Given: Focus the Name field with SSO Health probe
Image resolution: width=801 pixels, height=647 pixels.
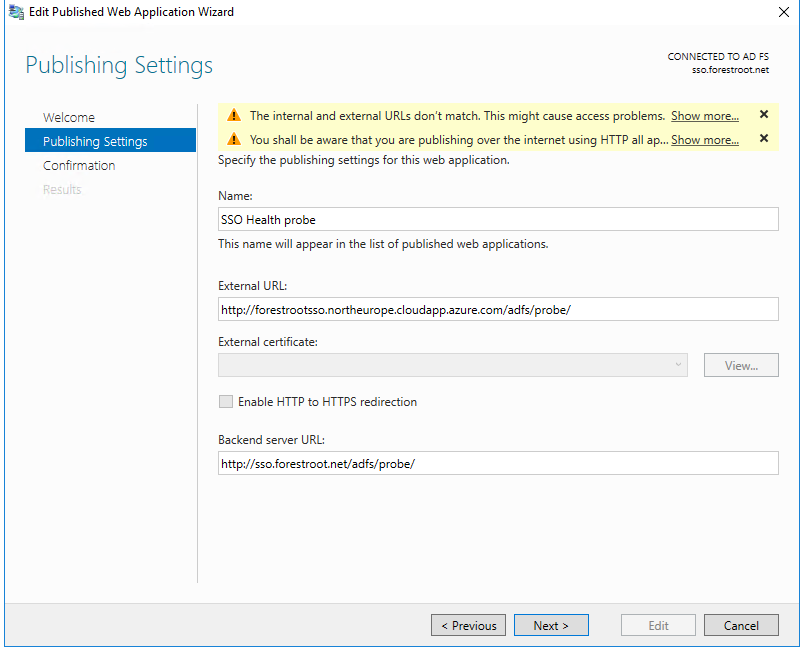Looking at the screenshot, I should point(498,219).
